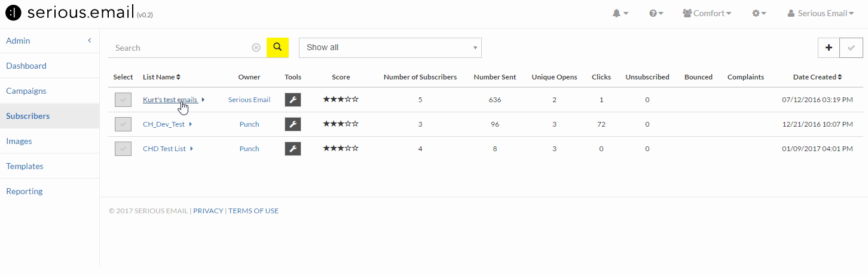The image size is (868, 276).
Task: Open the help question mark menu
Action: point(656,13)
